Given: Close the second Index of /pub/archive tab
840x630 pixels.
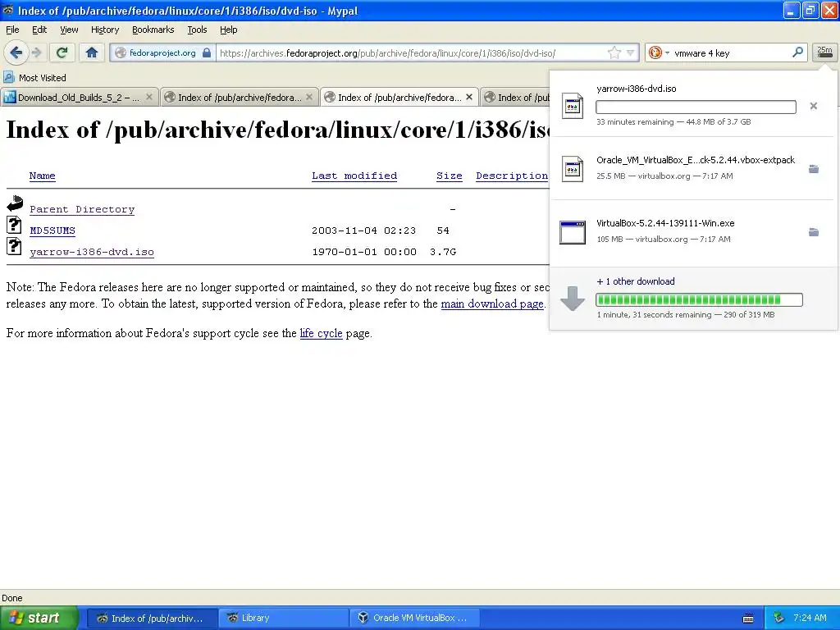Looking at the screenshot, I should pyautogui.click(x=309, y=97).
